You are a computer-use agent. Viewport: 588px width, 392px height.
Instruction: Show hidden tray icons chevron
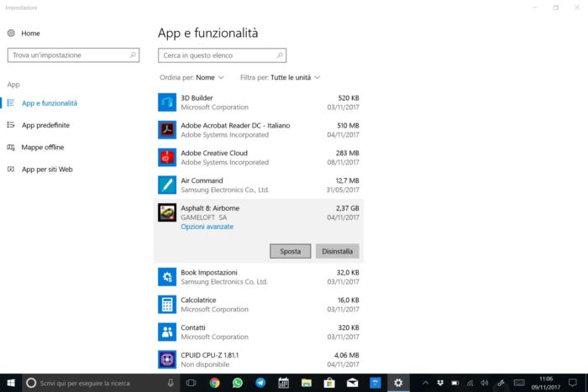pos(425,383)
